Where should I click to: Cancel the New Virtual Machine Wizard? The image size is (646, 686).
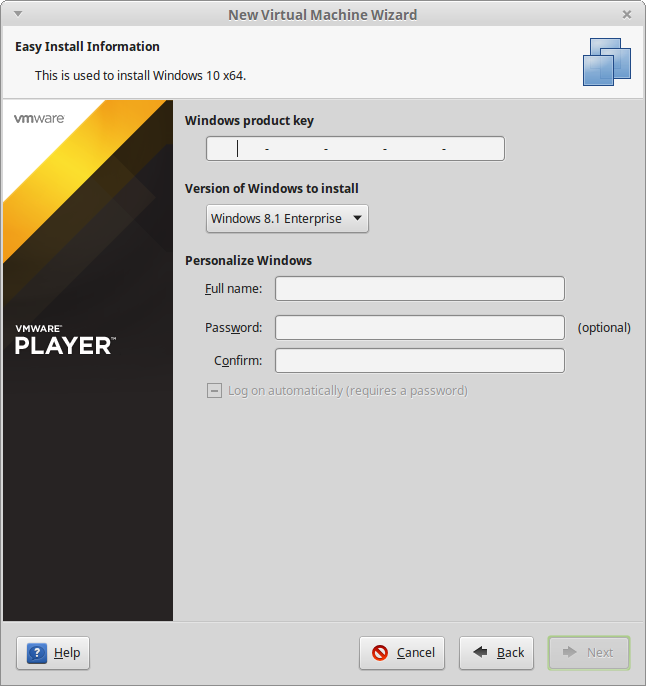point(402,653)
